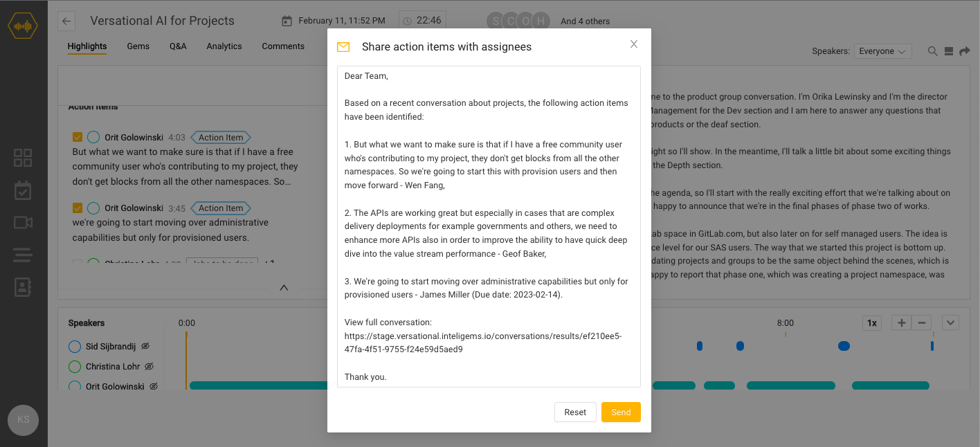Click 'Dear Team,' greeting in message

click(x=366, y=76)
